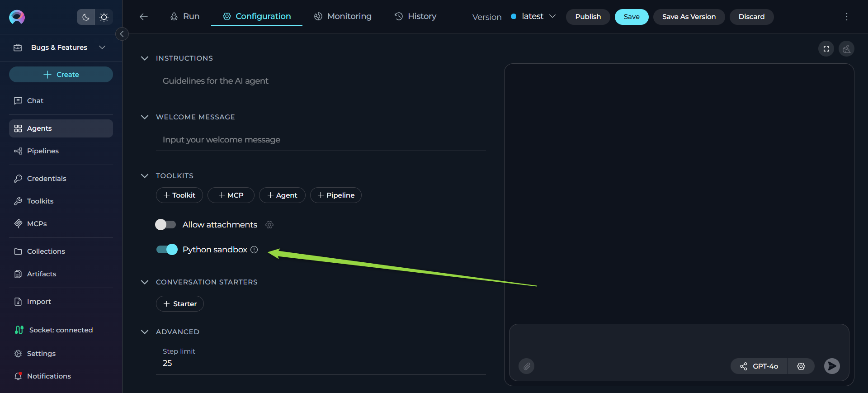Click the fullscreen icon above chat panel
Screen dimensions: 868x393
(x=826, y=49)
